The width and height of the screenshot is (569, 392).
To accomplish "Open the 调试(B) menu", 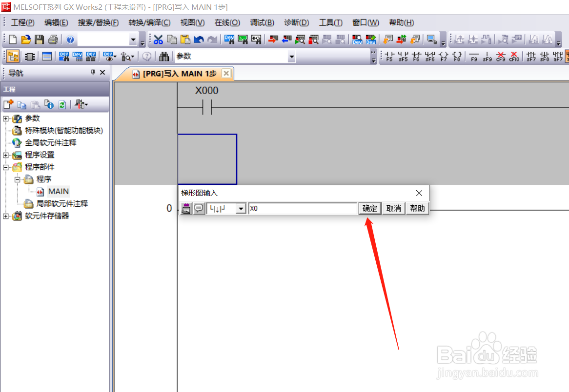I will pyautogui.click(x=262, y=22).
